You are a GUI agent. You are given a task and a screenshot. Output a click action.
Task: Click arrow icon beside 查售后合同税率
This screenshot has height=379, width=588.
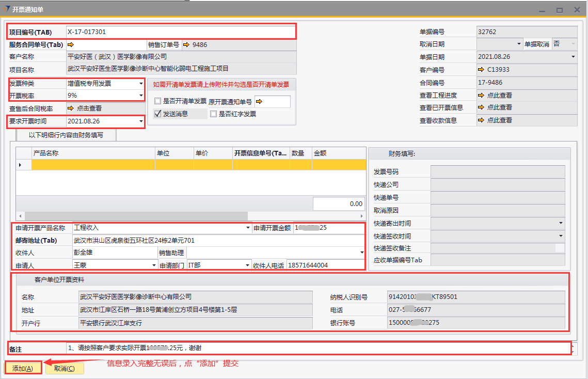(71, 108)
